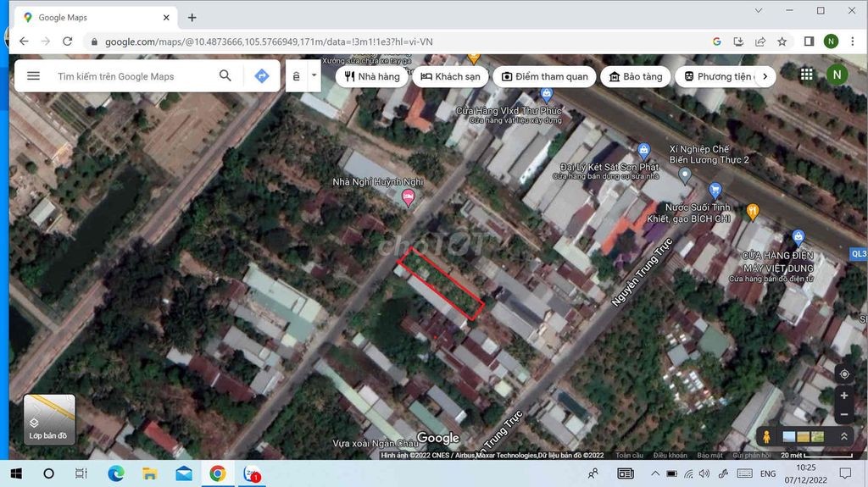Select the Bảo tàng category chip
The height and width of the screenshot is (487, 868).
[636, 76]
